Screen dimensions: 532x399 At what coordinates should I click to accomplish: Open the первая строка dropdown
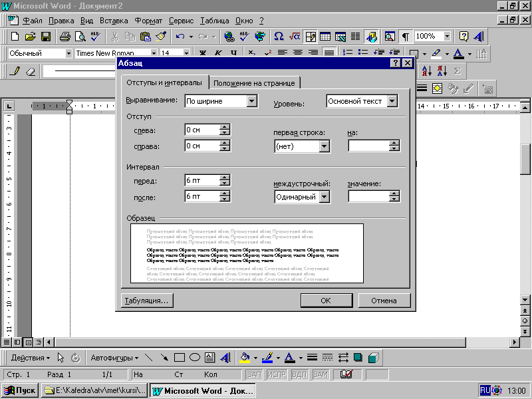(325, 146)
